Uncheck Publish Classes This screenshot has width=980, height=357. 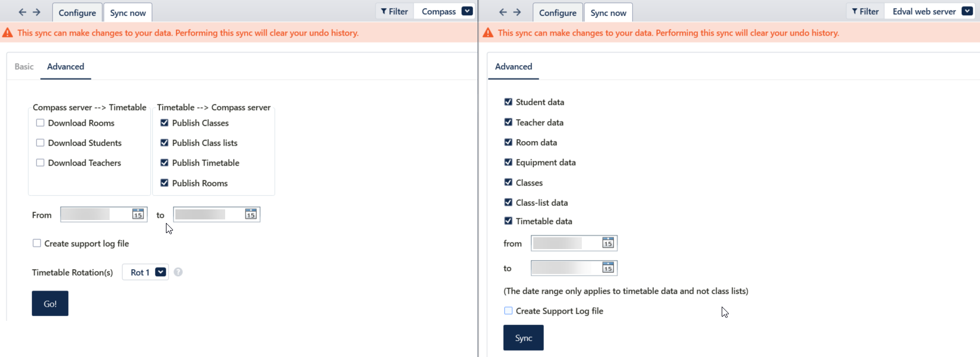165,123
